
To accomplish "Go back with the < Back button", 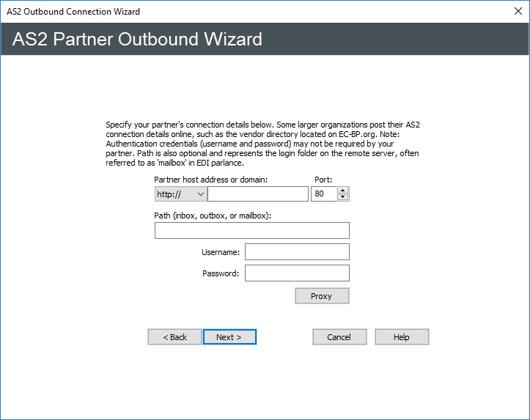I will coord(174,337).
